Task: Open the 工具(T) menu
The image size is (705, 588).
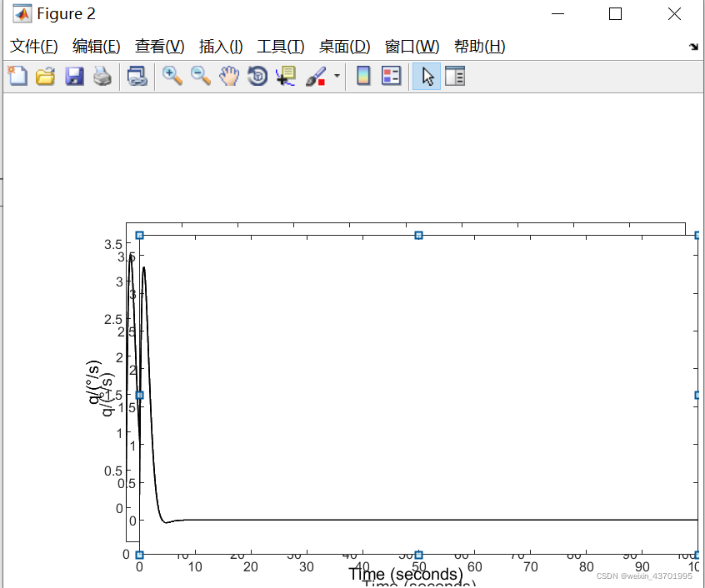Action: 281,47
